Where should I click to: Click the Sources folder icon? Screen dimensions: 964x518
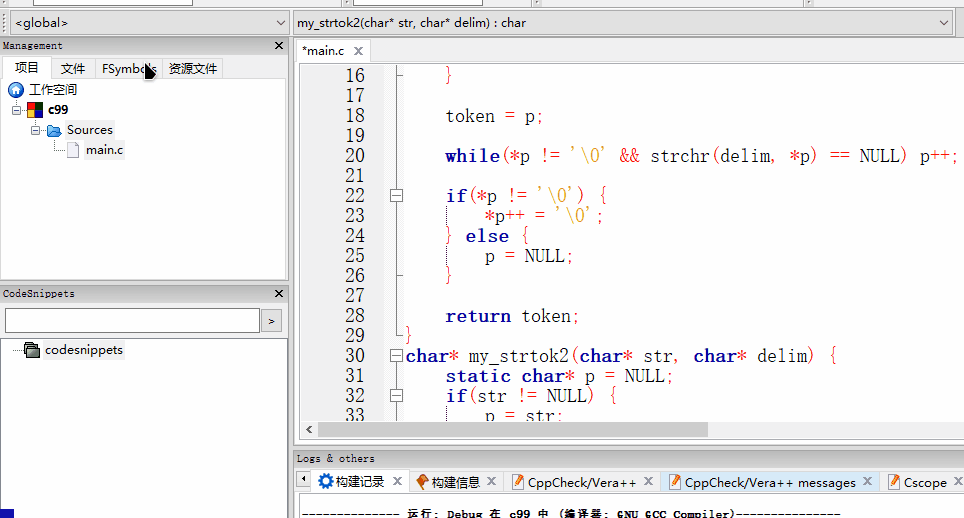click(x=54, y=130)
